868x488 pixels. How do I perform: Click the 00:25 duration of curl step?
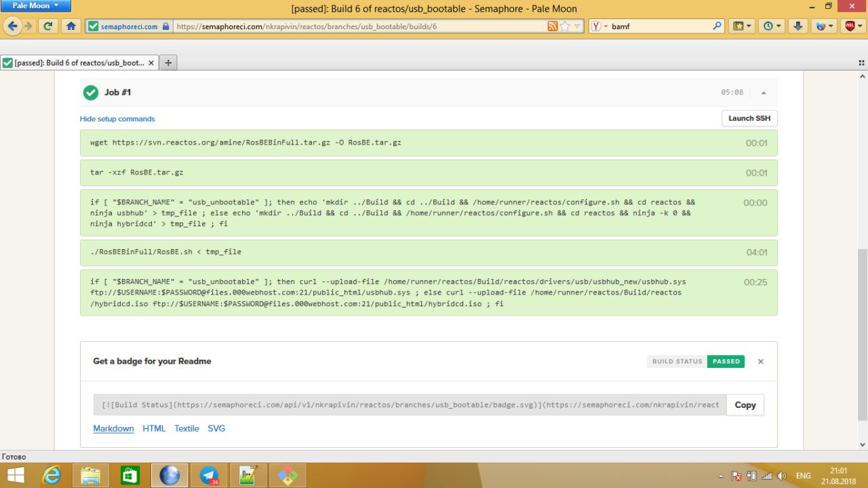point(755,282)
